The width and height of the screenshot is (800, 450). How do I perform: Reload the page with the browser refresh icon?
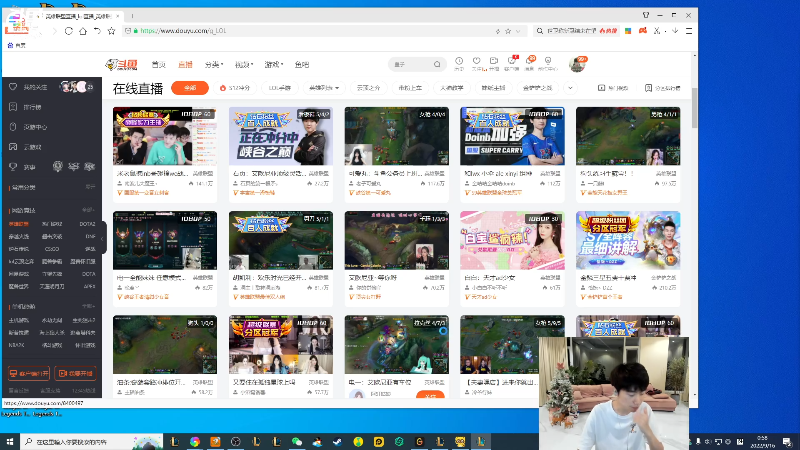pos(68,31)
